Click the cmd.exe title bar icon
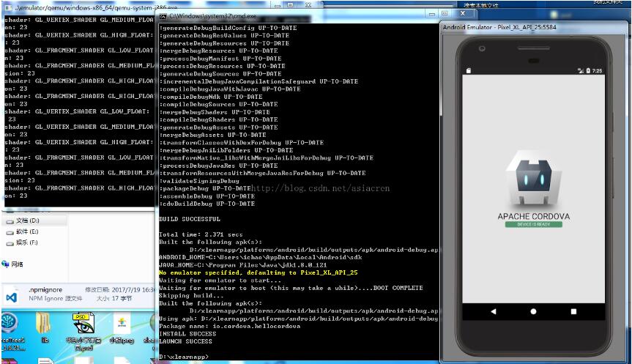 tap(163, 16)
